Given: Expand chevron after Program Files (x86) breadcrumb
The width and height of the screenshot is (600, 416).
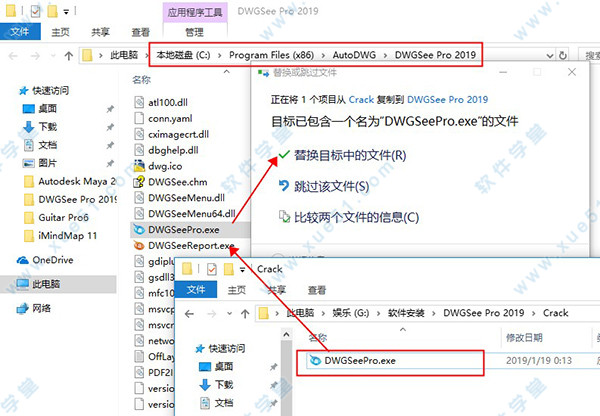Looking at the screenshot, I should 323,56.
